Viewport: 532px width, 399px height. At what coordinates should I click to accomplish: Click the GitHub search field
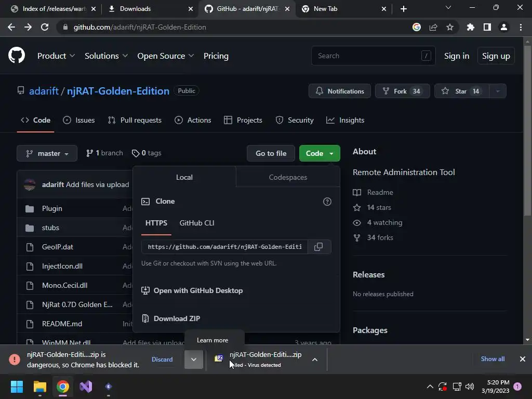373,56
